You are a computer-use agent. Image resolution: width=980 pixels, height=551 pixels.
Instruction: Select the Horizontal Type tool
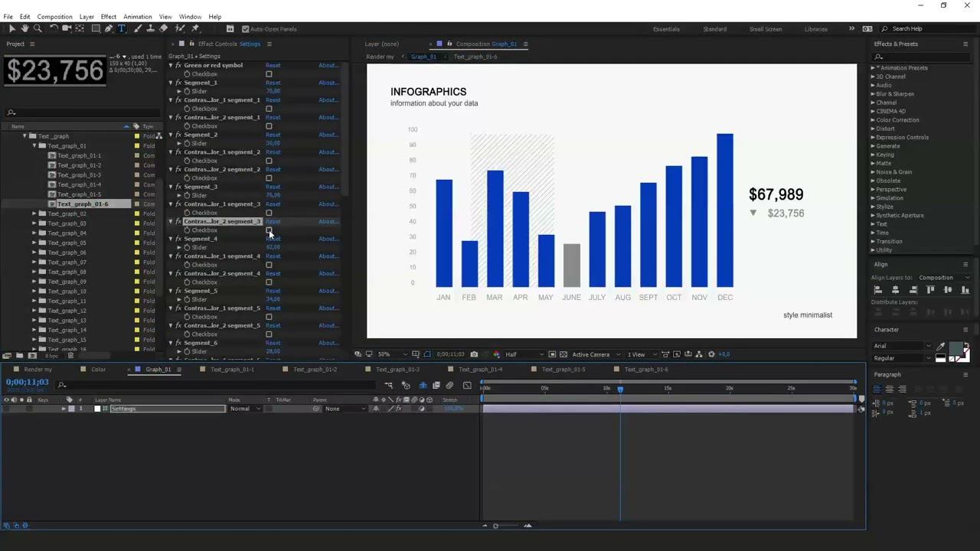click(122, 29)
